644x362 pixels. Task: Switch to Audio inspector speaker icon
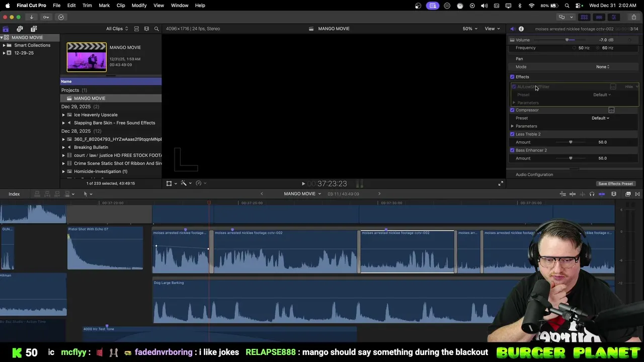512,29
